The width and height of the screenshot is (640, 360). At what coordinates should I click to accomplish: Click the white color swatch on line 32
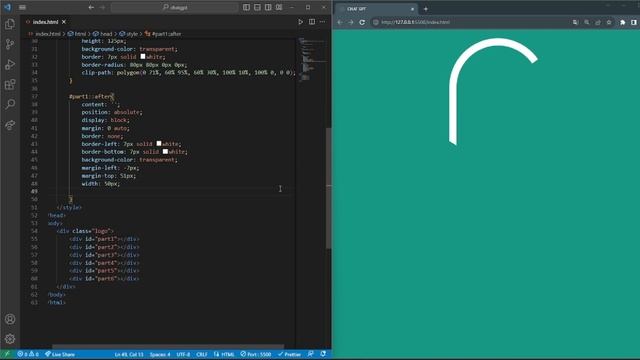click(x=143, y=57)
